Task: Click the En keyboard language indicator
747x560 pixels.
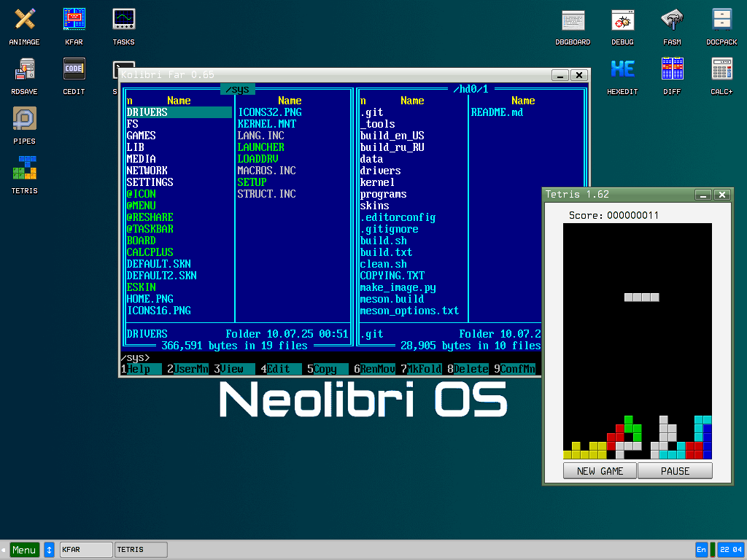Action: (701, 550)
